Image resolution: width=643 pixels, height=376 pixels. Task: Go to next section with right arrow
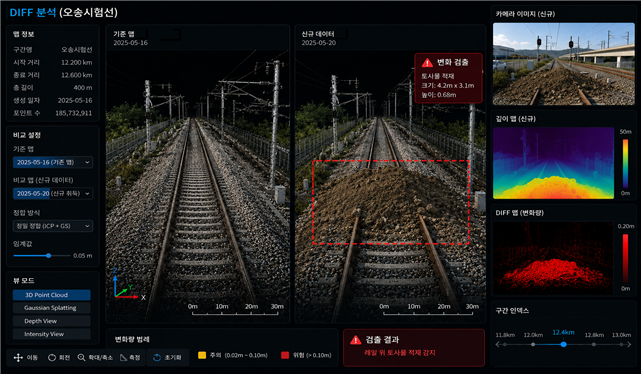pyautogui.click(x=629, y=345)
